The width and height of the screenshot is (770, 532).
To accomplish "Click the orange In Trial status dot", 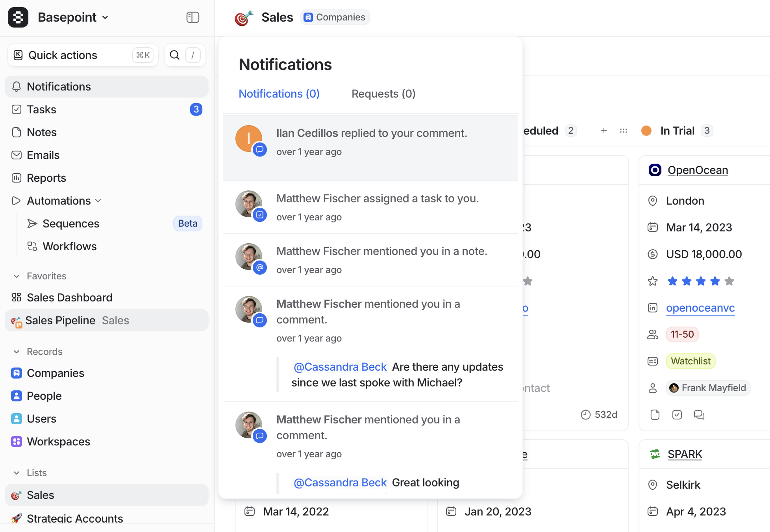I will 646,131.
